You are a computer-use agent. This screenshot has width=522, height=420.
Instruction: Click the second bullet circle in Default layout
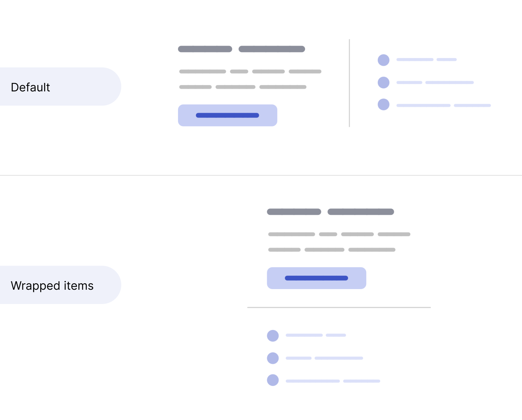(384, 82)
